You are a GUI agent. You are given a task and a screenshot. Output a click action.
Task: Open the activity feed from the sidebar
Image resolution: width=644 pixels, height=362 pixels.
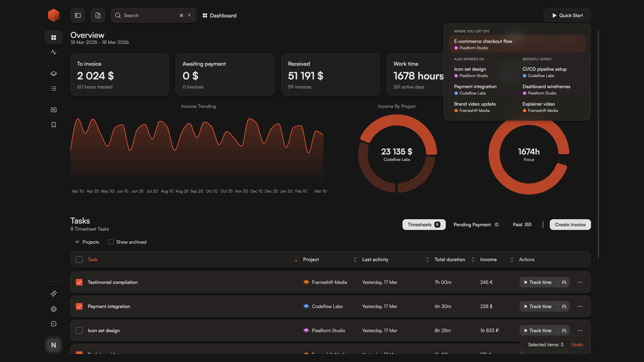click(x=53, y=52)
